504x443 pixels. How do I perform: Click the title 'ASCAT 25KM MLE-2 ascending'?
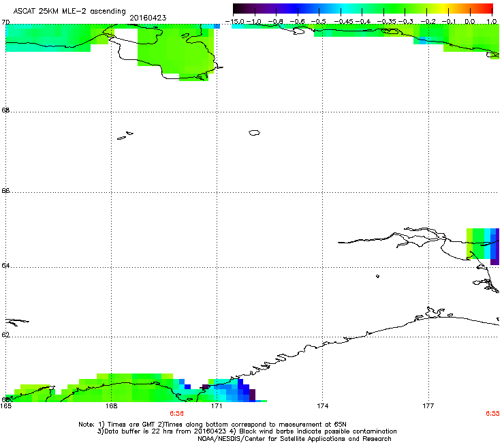[69, 11]
